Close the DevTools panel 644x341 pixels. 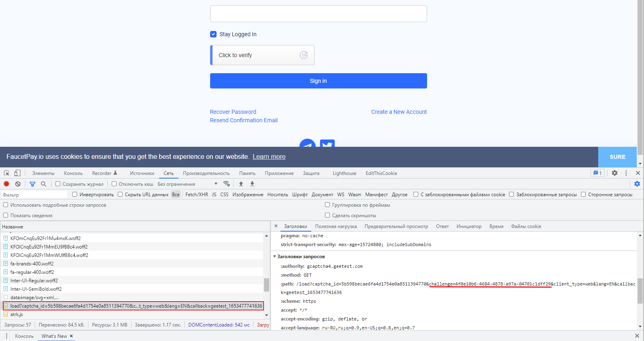click(x=638, y=173)
